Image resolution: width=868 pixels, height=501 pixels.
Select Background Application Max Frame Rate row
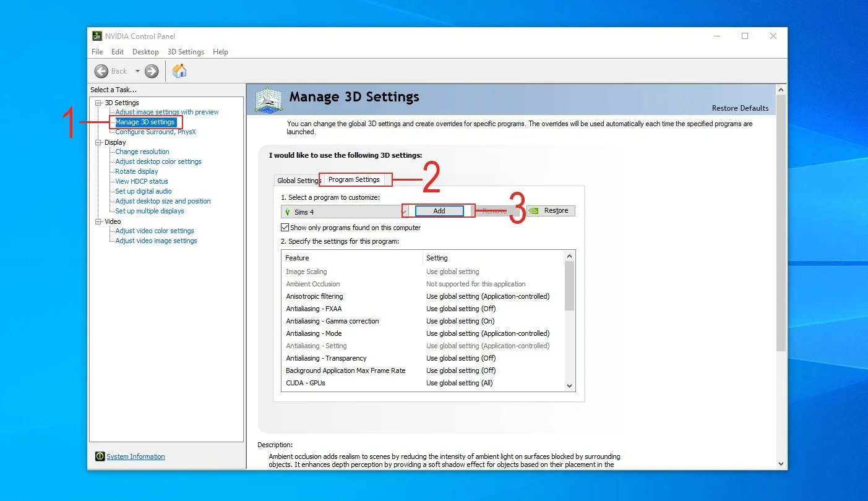click(423, 370)
